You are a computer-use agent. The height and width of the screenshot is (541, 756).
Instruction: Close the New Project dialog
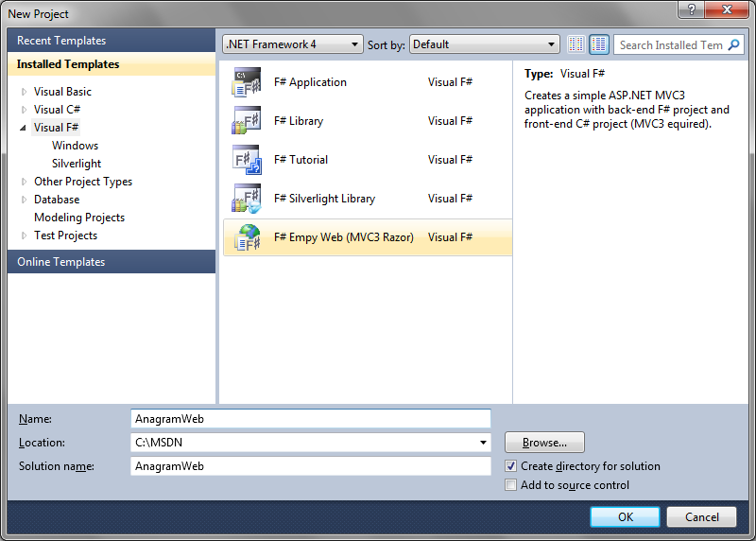coord(727,9)
